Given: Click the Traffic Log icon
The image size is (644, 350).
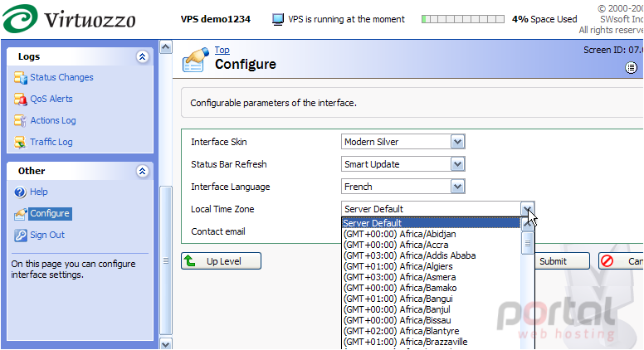Looking at the screenshot, I should tap(21, 142).
